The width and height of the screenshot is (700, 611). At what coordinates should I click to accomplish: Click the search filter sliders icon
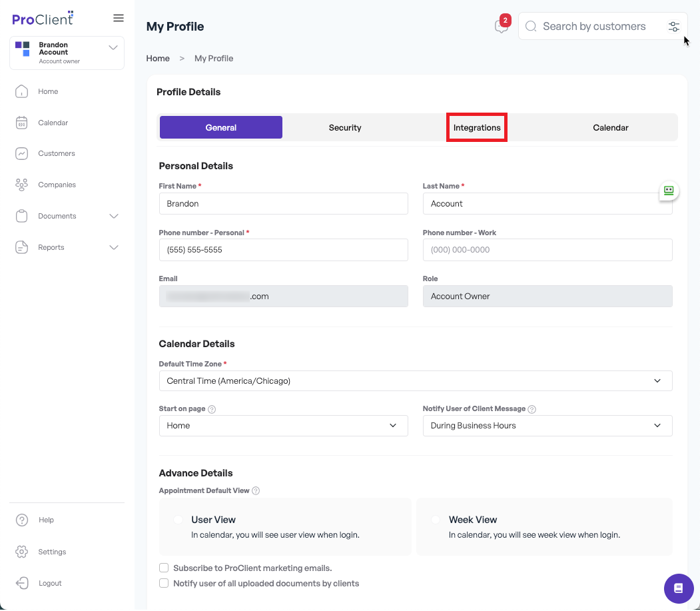pos(673,27)
